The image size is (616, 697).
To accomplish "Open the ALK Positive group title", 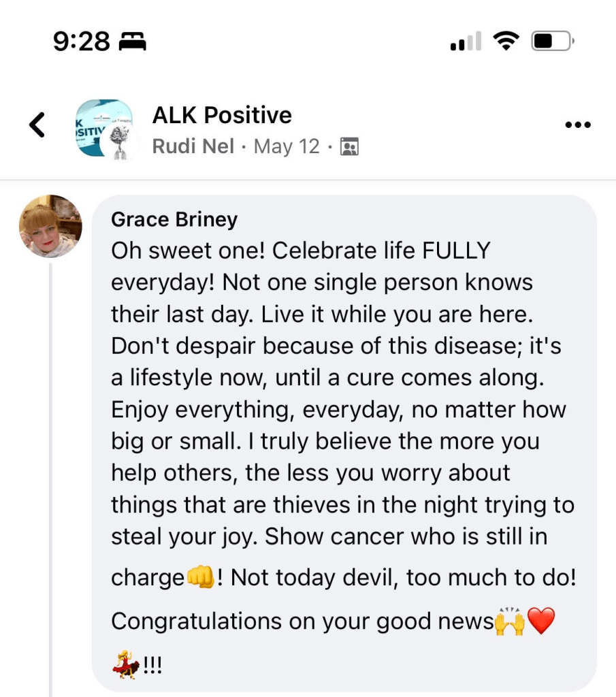I will 222,115.
